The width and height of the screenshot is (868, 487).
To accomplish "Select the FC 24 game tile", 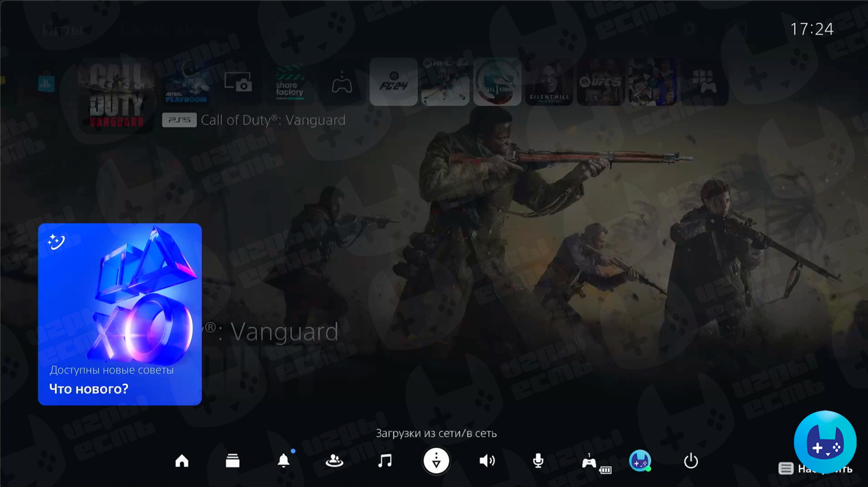I will coord(394,82).
